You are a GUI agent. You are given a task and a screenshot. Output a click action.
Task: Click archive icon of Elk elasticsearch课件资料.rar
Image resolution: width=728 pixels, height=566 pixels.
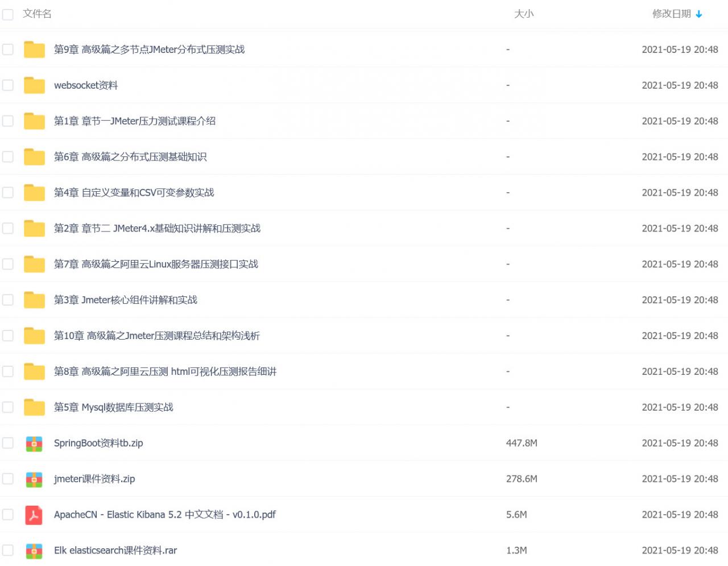[x=34, y=551]
